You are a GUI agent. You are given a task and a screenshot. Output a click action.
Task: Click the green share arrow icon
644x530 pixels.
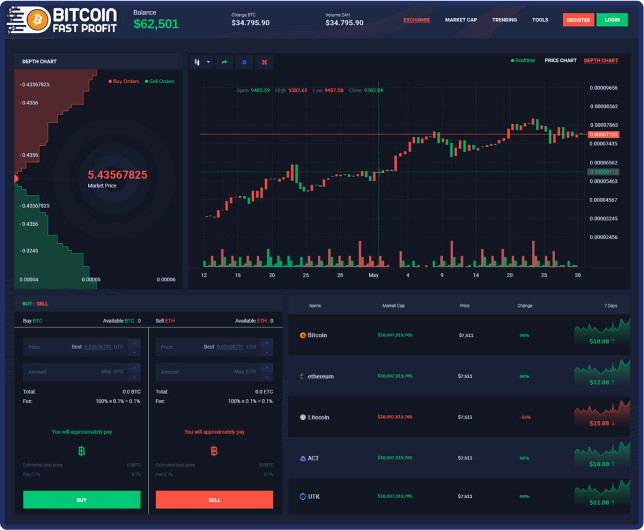coord(224,62)
